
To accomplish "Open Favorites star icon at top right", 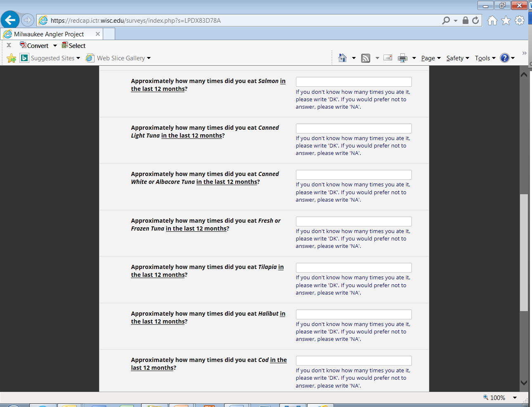I will pos(506,20).
